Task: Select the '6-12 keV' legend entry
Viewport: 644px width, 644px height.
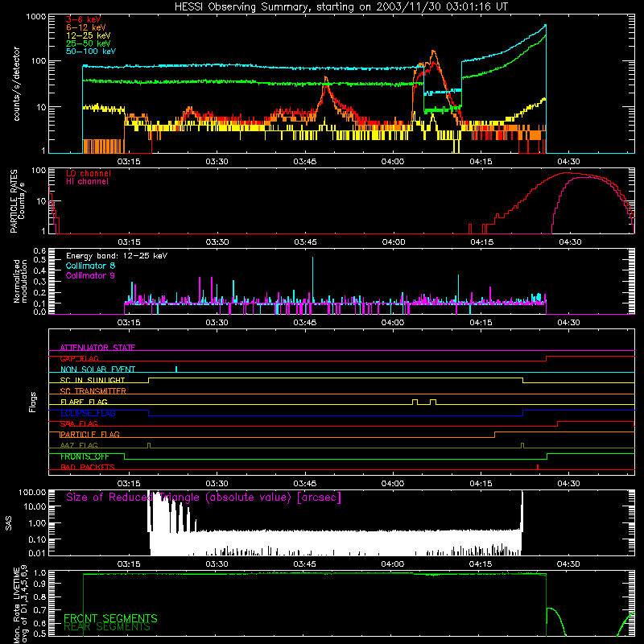Action: click(x=85, y=27)
